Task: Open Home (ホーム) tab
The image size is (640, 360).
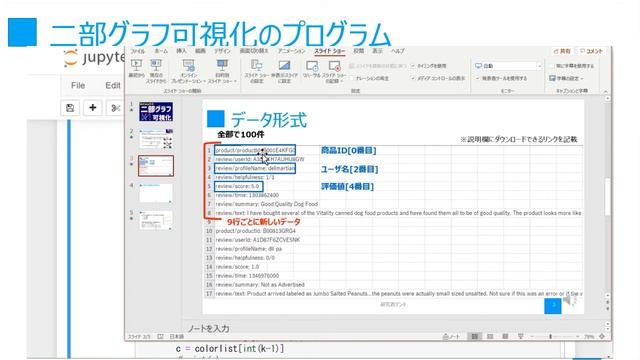Action: click(161, 51)
